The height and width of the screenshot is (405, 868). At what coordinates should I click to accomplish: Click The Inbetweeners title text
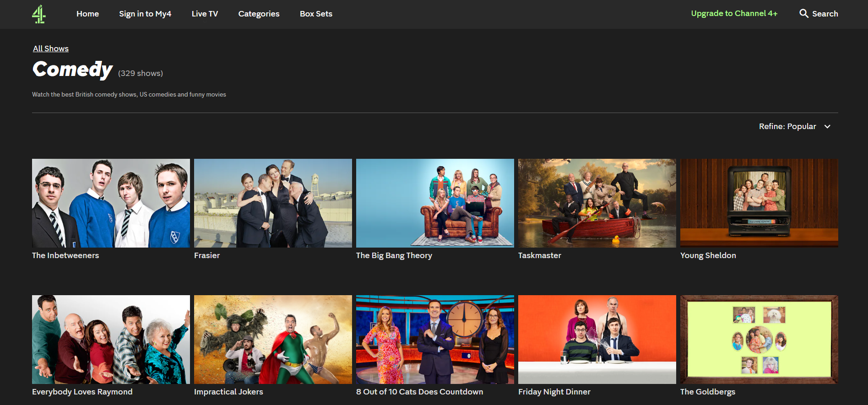[x=65, y=255]
